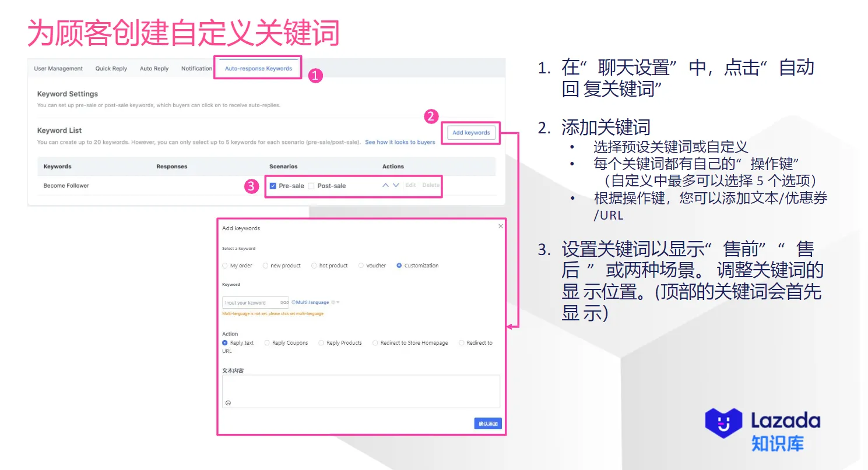Select the Notification tab
868x470 pixels.
pyautogui.click(x=196, y=68)
